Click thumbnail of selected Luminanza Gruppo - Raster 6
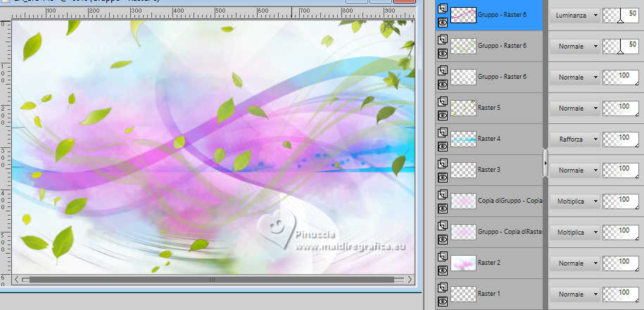 [x=463, y=15]
